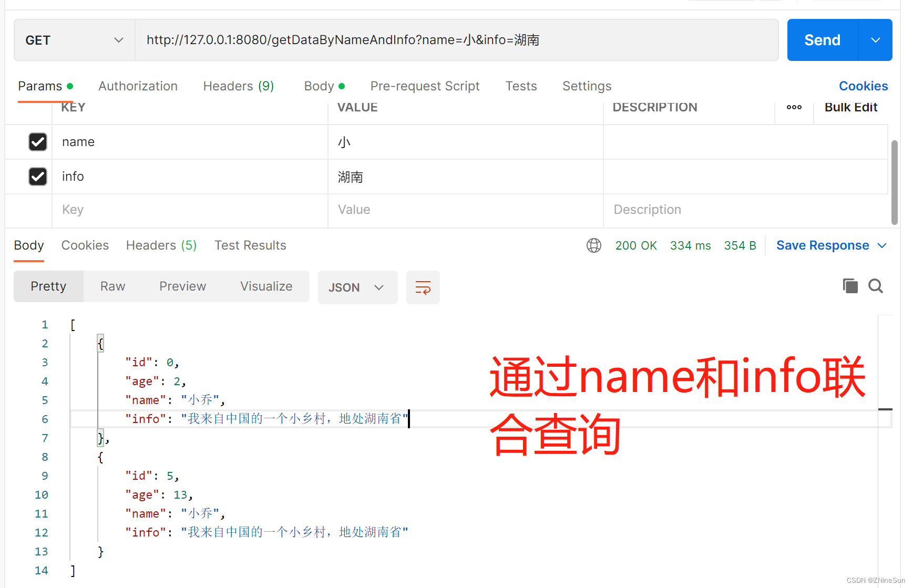
Task: Expand the Send button options arrow
Action: pos(875,39)
